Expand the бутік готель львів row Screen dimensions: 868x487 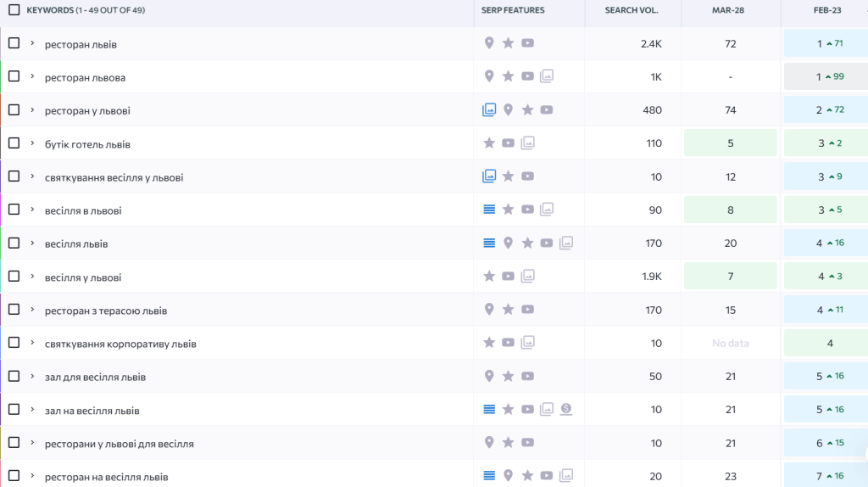coord(32,143)
